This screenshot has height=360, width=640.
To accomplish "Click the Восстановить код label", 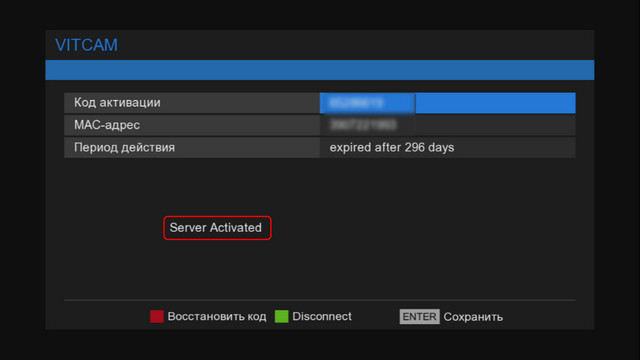I will pyautogui.click(x=217, y=316).
